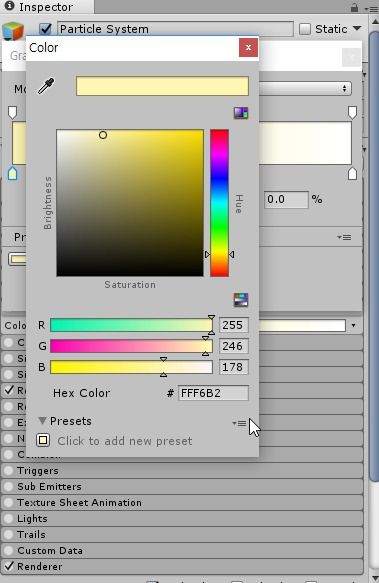379x583 pixels.
Task: Select the top-left alpha key marker
Action: pos(12,112)
